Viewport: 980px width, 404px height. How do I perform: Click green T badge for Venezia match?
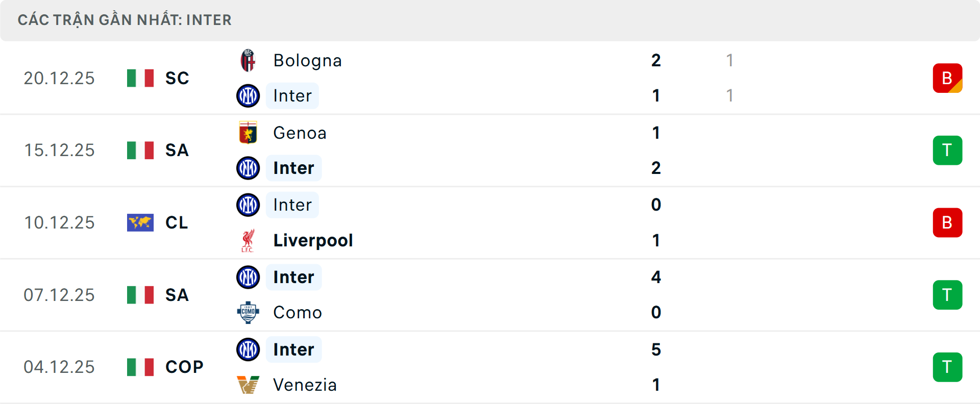[947, 367]
